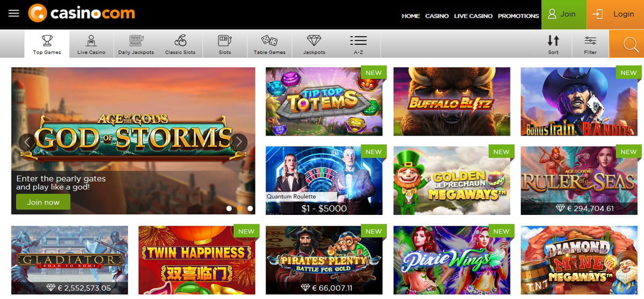The image size is (644, 299).
Task: Open LIVE CASINO in top navigation
Action: tap(473, 16)
